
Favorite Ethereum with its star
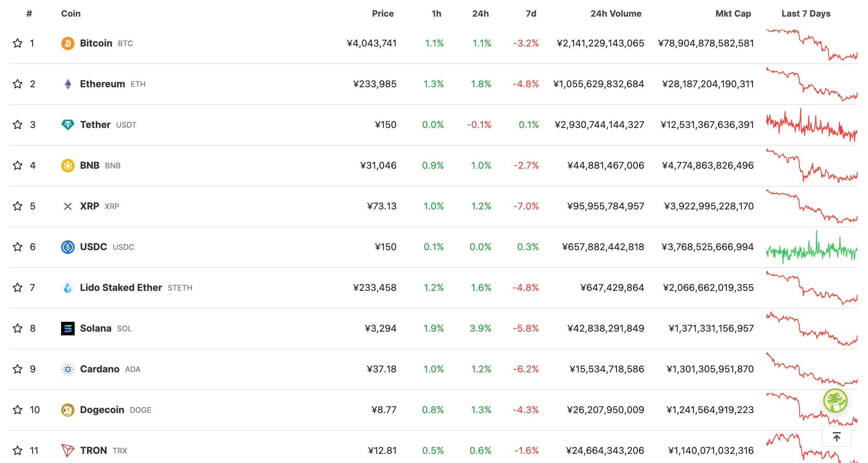point(18,84)
